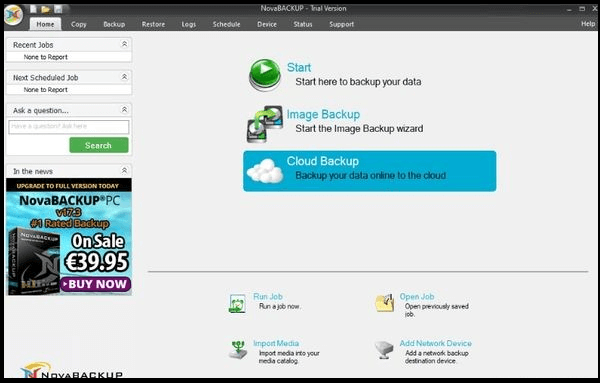The width and height of the screenshot is (600, 383).
Task: Click the Image Backup hard drives icon
Action: (x=265, y=124)
